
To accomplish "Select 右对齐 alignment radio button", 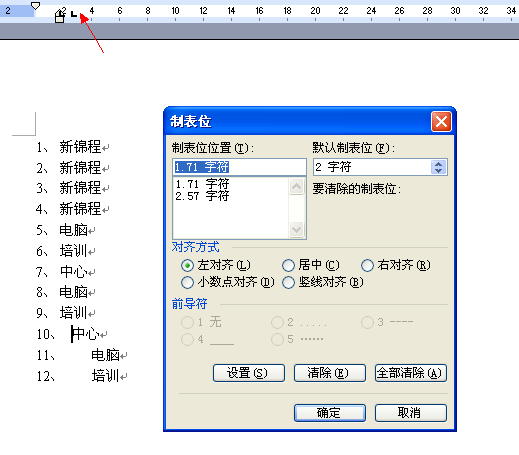I will 367,265.
